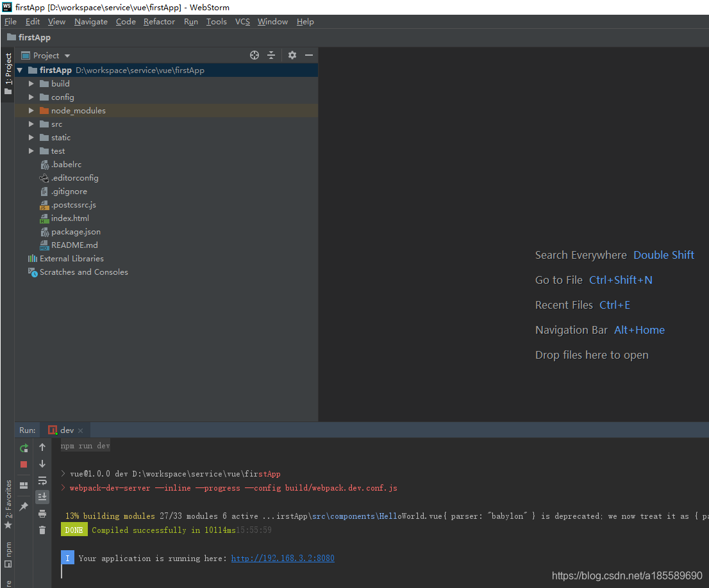Click the 'Compiled successfully in 10114ms' text
709x588 pixels.
click(163, 530)
